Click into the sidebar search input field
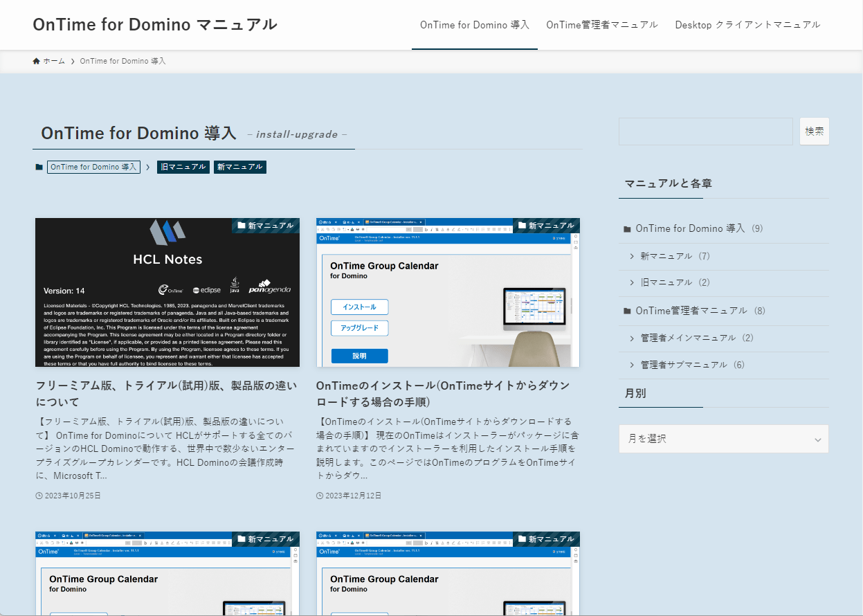Viewport: 863px width, 616px height. click(x=705, y=131)
